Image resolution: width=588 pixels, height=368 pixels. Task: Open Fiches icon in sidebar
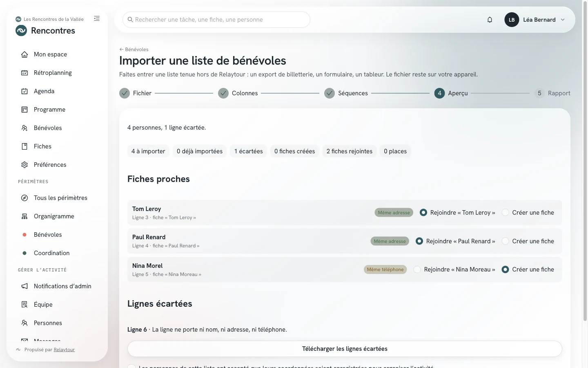[x=24, y=146]
